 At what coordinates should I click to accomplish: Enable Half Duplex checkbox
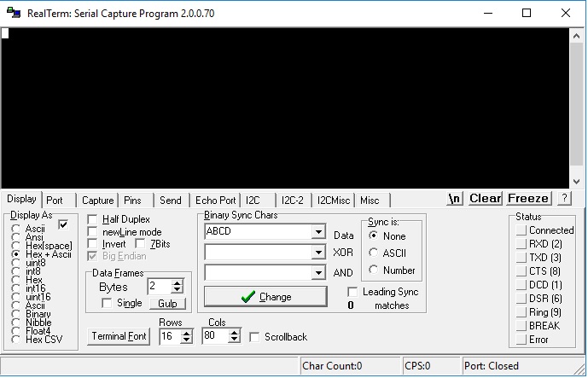(92, 219)
